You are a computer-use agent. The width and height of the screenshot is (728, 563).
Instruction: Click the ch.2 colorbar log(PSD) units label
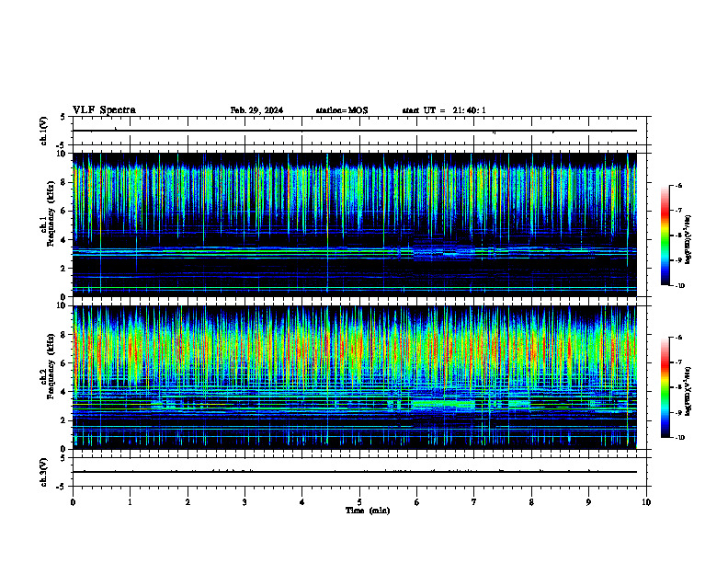(688, 392)
